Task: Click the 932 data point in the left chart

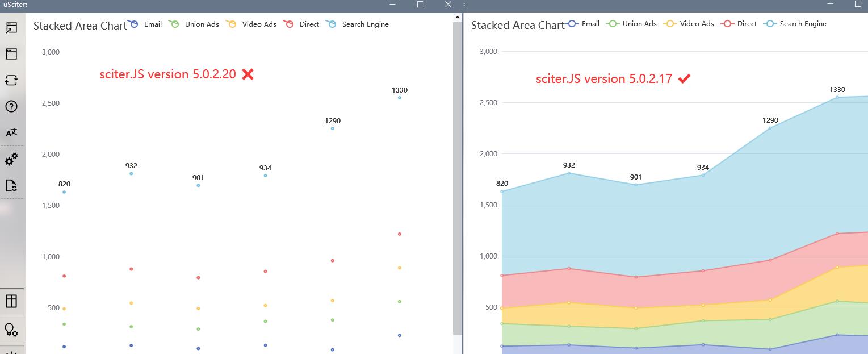Action: pos(131,173)
